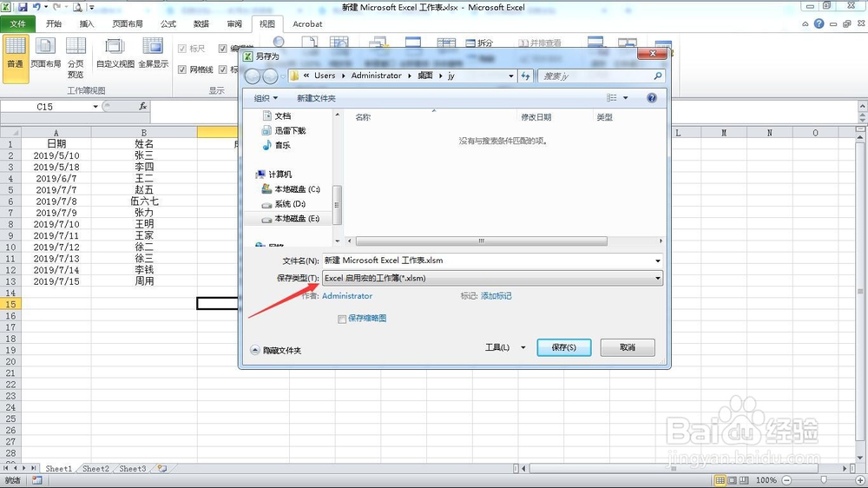868x488 pixels.
Task: Click the 名称 column header in dialog
Action: (x=363, y=117)
